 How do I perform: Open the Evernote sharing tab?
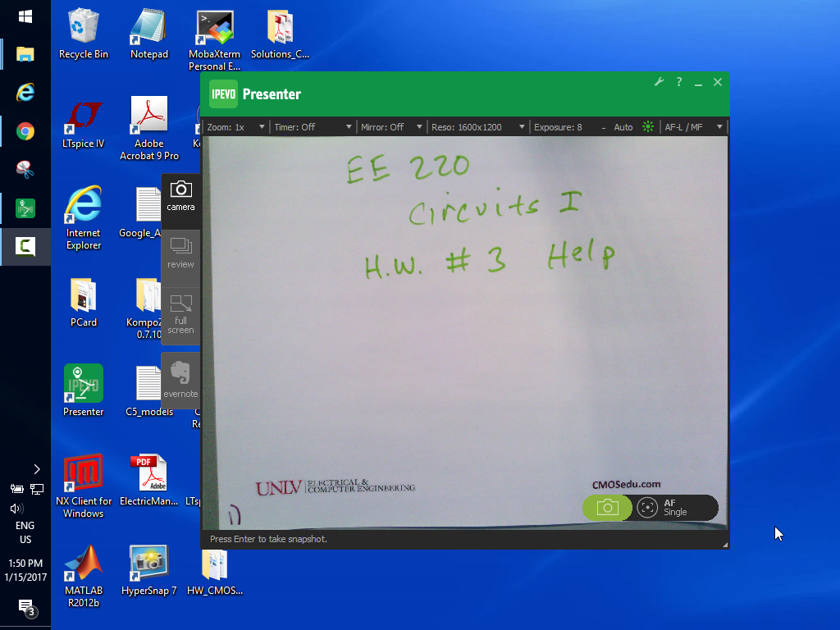click(x=180, y=379)
